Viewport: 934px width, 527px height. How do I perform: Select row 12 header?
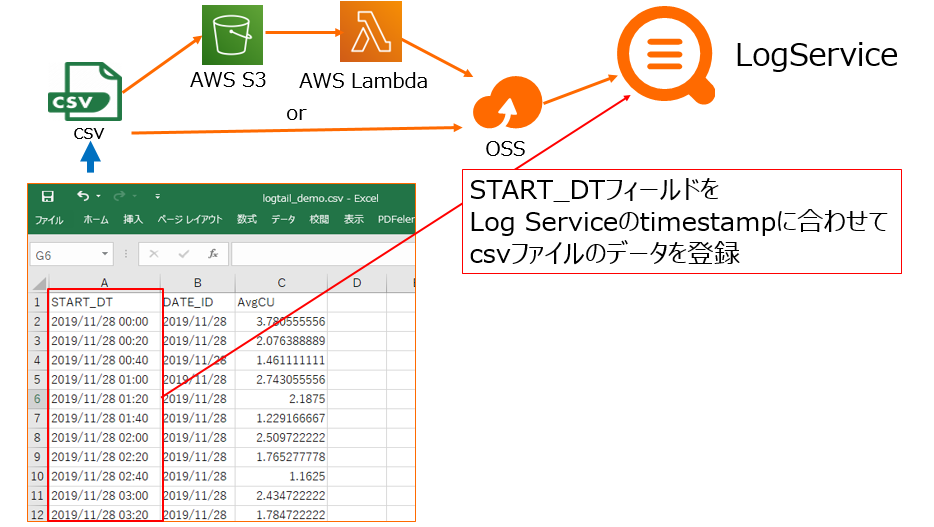(38, 514)
